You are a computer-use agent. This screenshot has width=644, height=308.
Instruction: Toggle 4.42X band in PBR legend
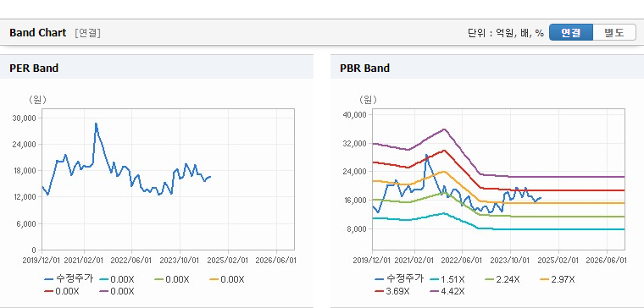447,291
